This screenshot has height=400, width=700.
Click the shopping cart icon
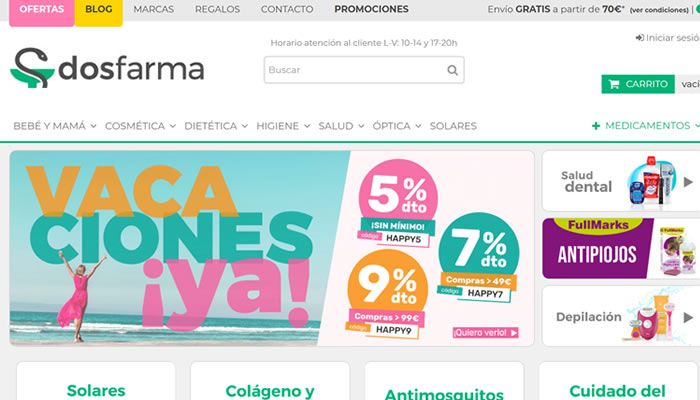[614, 84]
